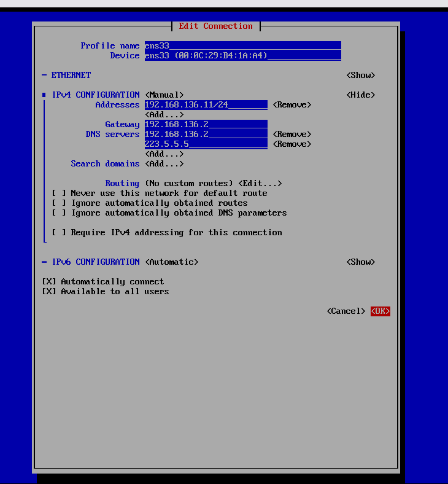Remove the 192.168.136.2 DNS server

(292, 134)
